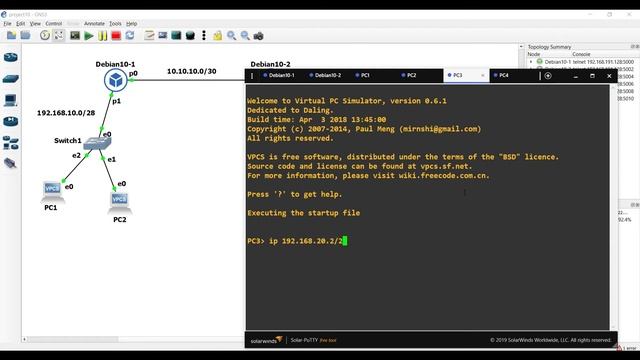640x360 pixels.
Task: Select the Draw a line icon
Action: 204,36
